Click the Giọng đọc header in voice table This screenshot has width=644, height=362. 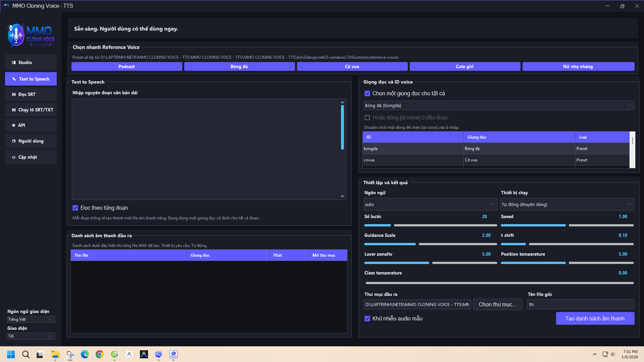(x=519, y=137)
